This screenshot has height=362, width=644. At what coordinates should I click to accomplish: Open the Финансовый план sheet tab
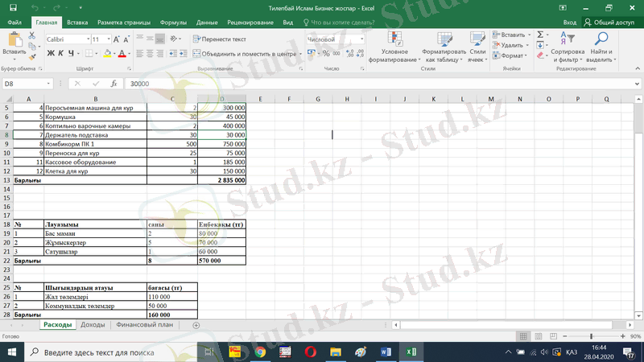[144, 324]
